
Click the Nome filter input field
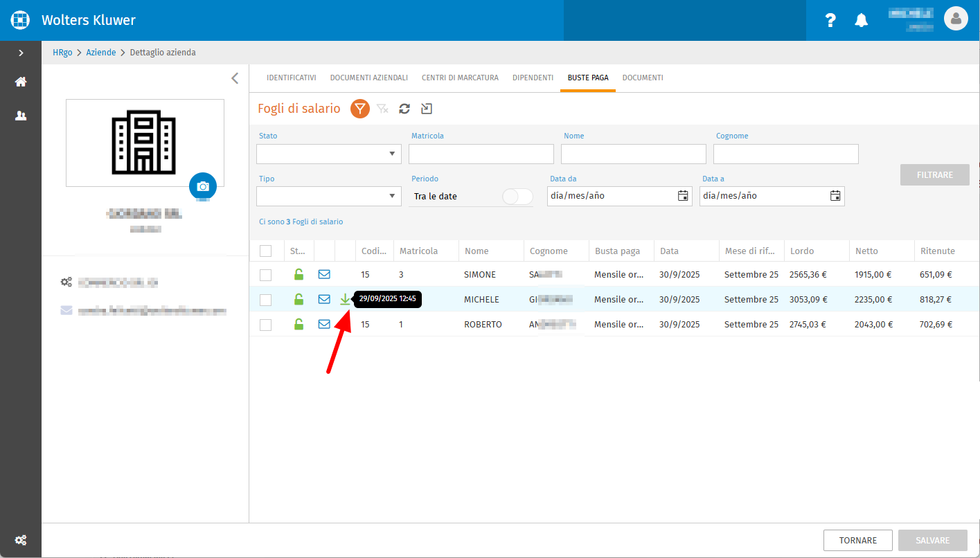pyautogui.click(x=634, y=154)
